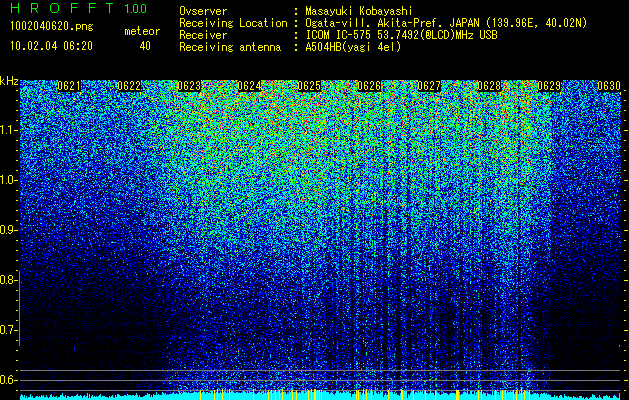629x400 pixels.
Task: Click the 0621 time marker
Action: pyautogui.click(x=69, y=86)
